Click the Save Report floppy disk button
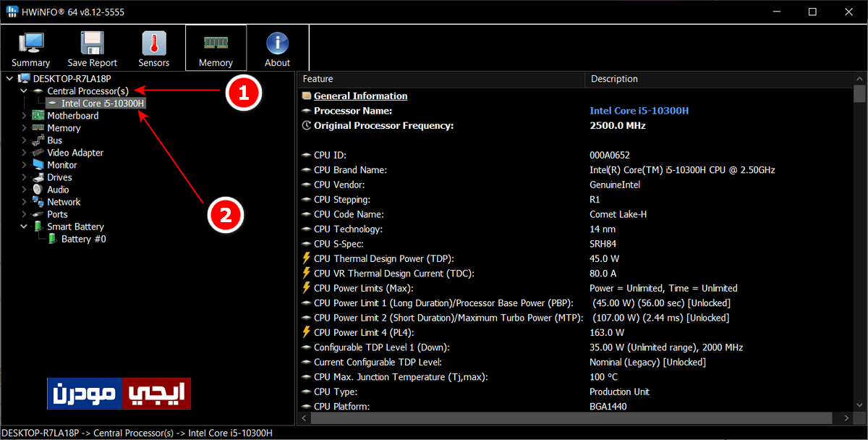 coord(93,48)
